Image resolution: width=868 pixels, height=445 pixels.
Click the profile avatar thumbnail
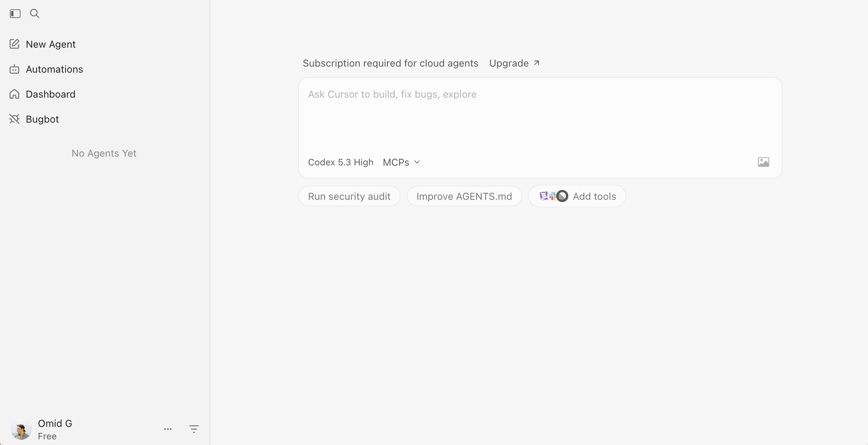tap(22, 429)
